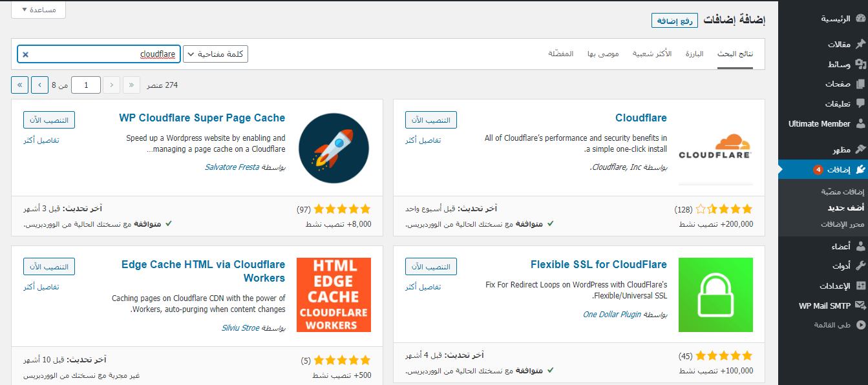Click the star rating with (97) reviews
The height and width of the screenshot is (385, 868).
343,209
